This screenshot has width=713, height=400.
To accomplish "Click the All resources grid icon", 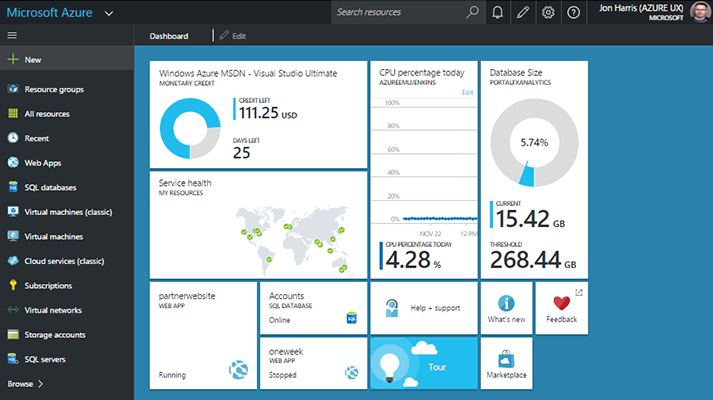I will coord(13,113).
